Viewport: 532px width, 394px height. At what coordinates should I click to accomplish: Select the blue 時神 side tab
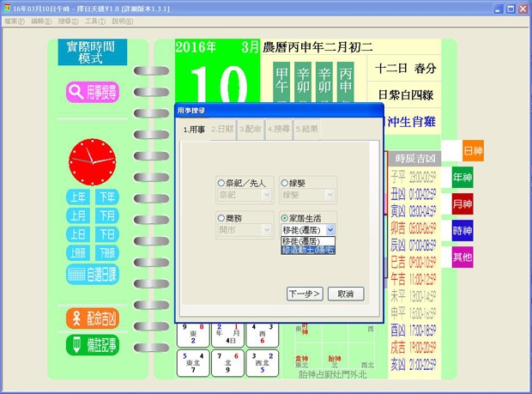coord(462,230)
